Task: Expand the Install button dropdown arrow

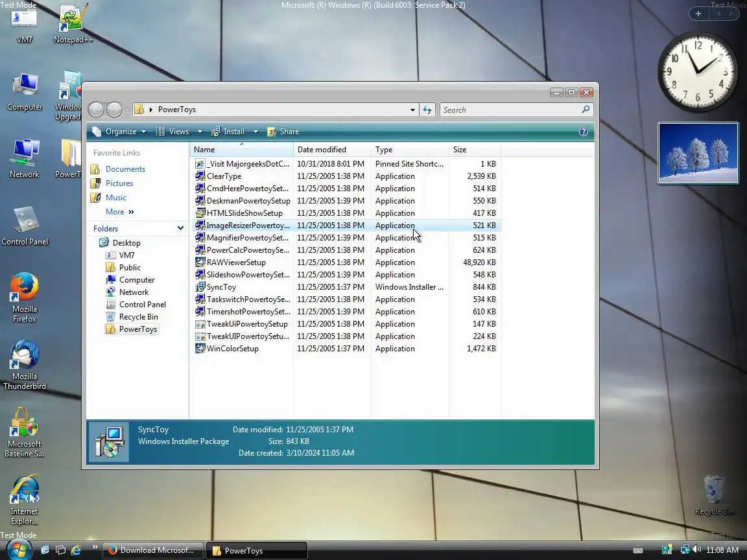Action: (x=255, y=132)
